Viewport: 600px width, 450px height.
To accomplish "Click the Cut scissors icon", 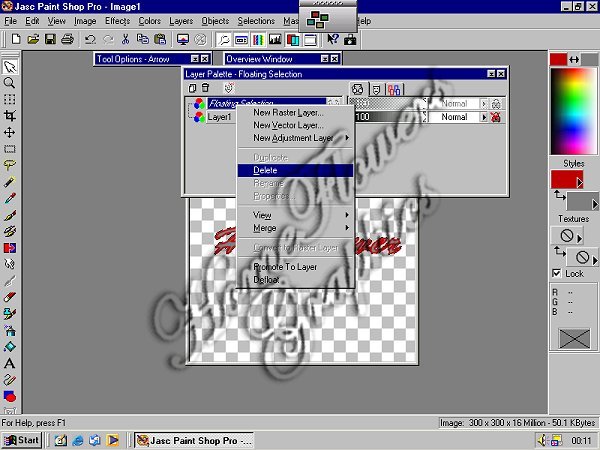I will (125, 39).
